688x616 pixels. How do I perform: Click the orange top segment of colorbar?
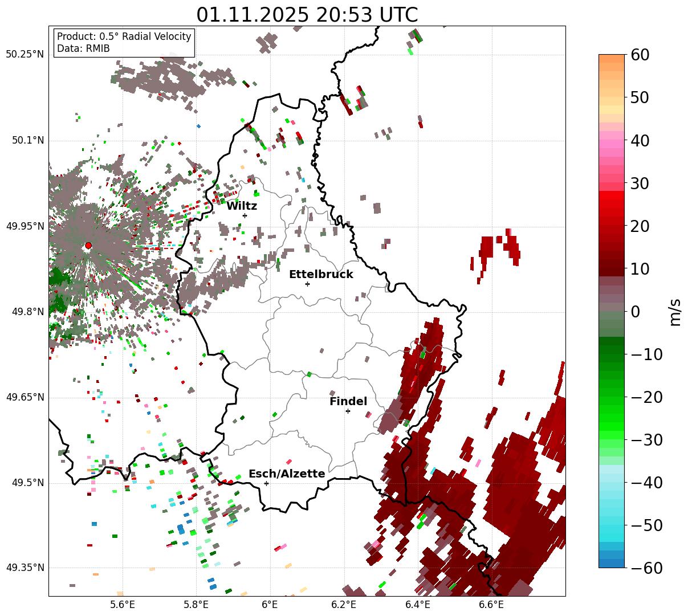click(x=612, y=59)
